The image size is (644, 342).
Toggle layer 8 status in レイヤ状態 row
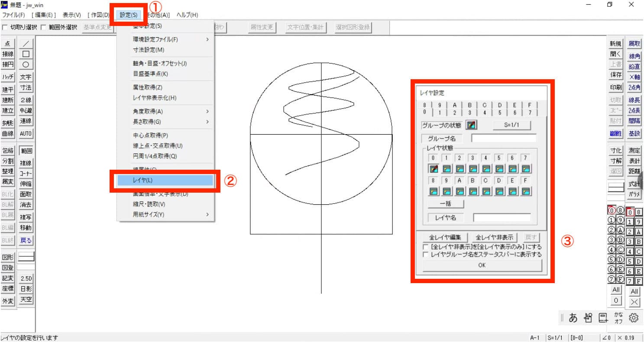434,191
